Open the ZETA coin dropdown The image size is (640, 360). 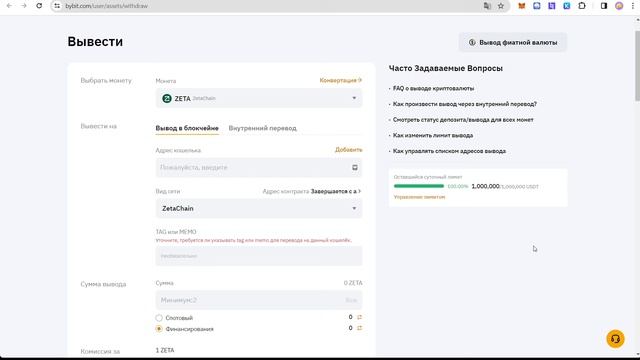[x=259, y=98]
